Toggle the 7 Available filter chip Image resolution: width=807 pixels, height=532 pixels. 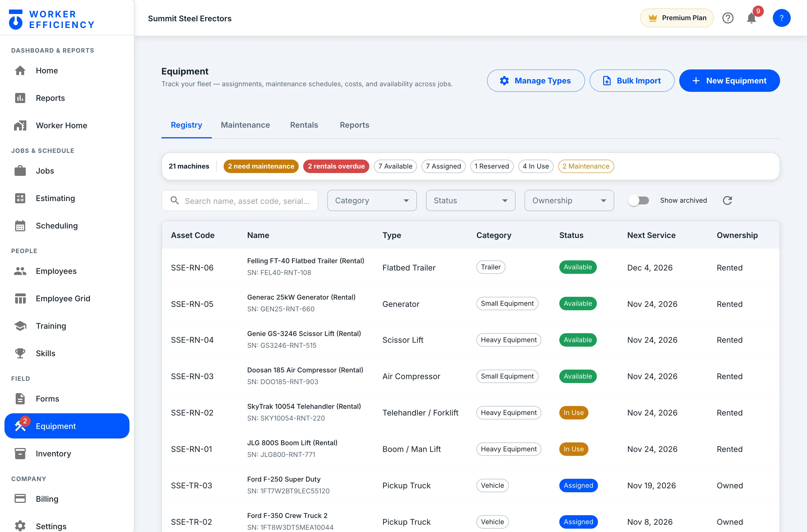[x=395, y=166]
